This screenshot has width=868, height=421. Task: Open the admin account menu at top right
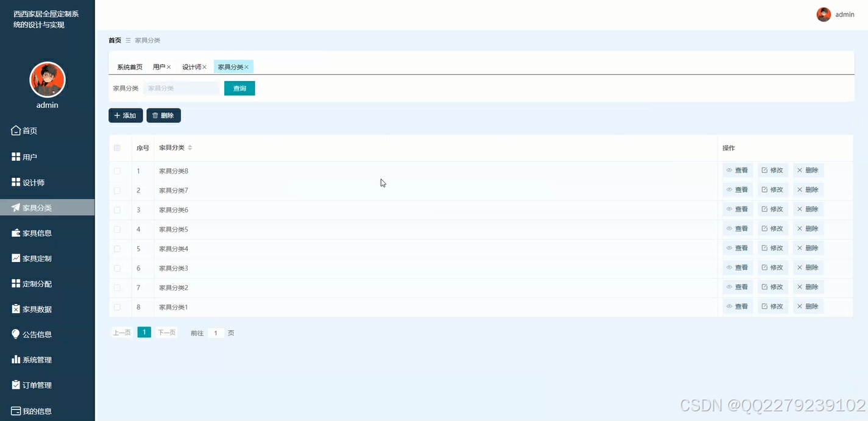coord(836,14)
